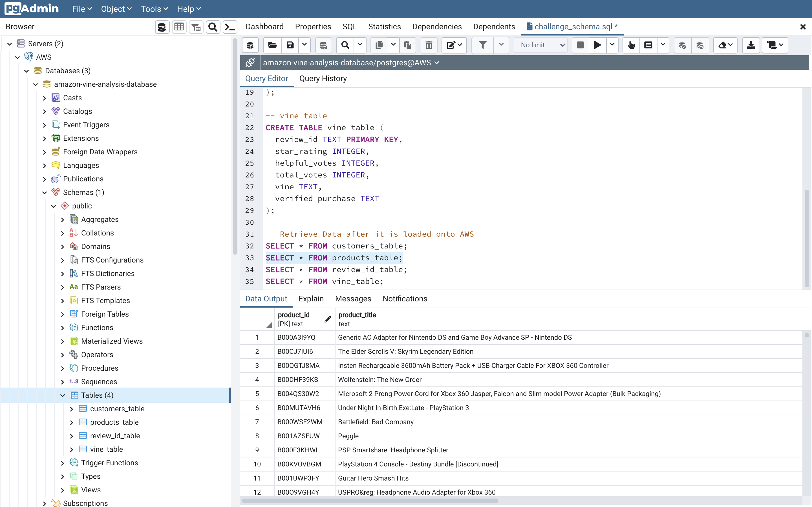812x507 pixels.
Task: Switch to the Query History tab
Action: coord(323,79)
